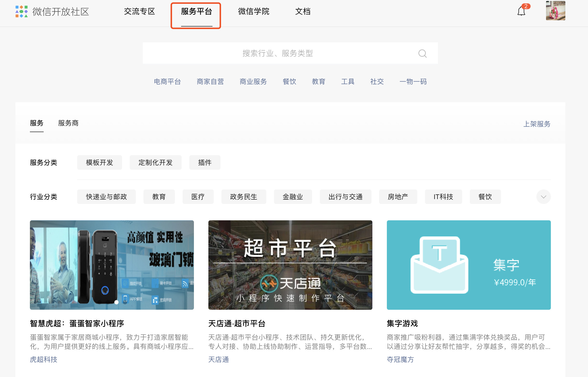Select the 服务平台 navigation tab

pyautogui.click(x=196, y=12)
